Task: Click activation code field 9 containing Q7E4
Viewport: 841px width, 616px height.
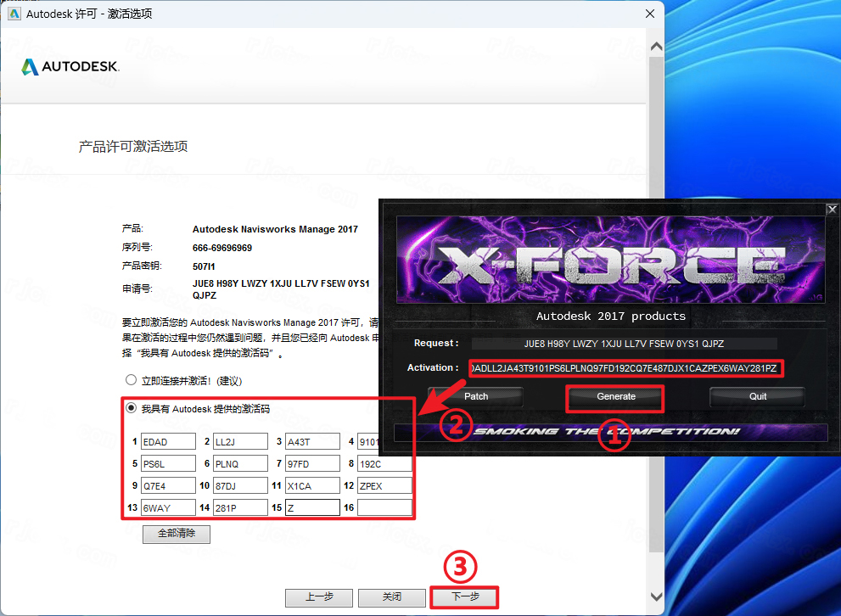Action: (x=168, y=485)
